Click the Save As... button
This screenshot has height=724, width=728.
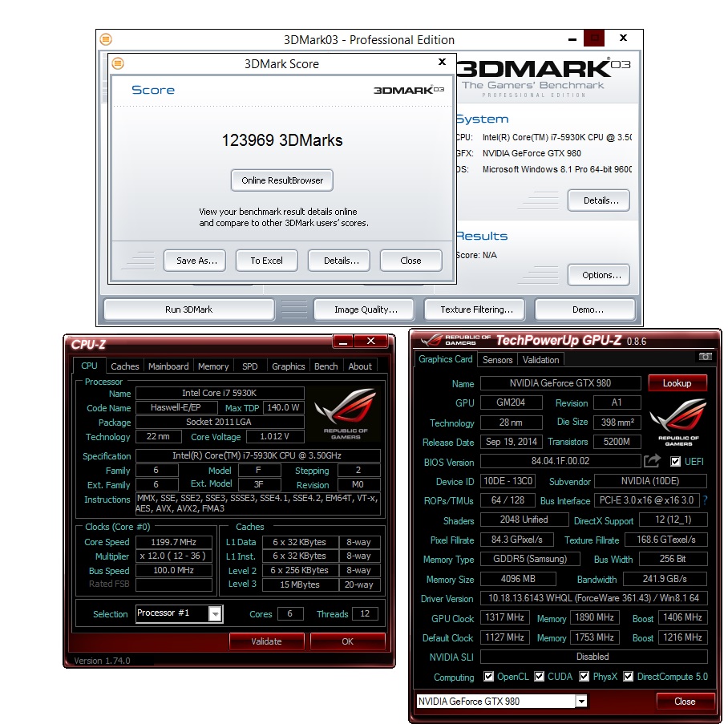coord(195,261)
